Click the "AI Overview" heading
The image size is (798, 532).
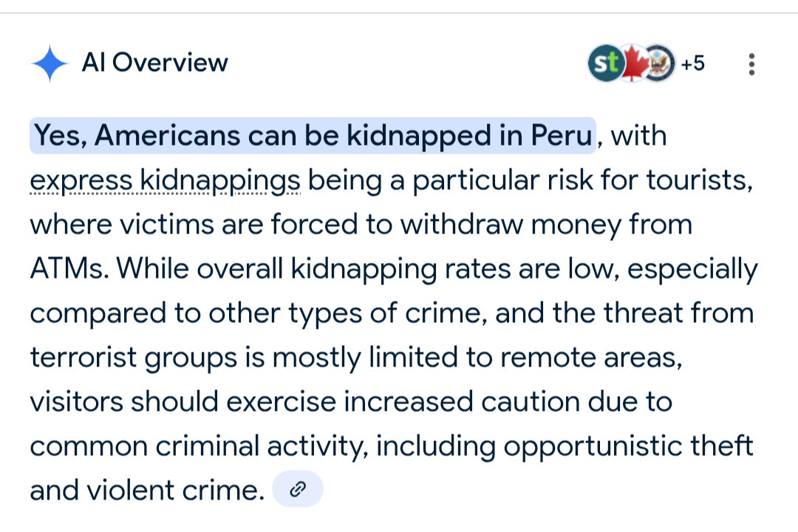click(154, 63)
